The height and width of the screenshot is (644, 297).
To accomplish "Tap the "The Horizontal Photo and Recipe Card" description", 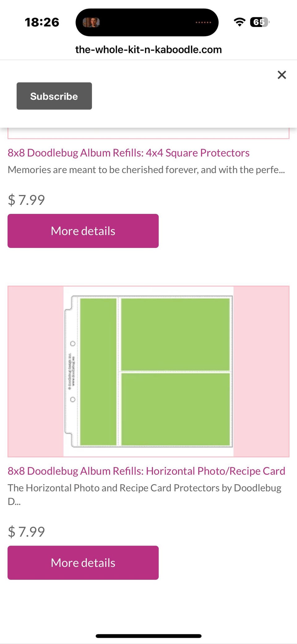I will point(144,488).
